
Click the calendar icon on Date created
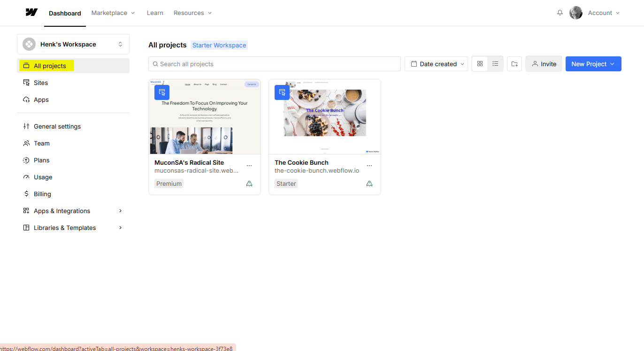coord(414,64)
